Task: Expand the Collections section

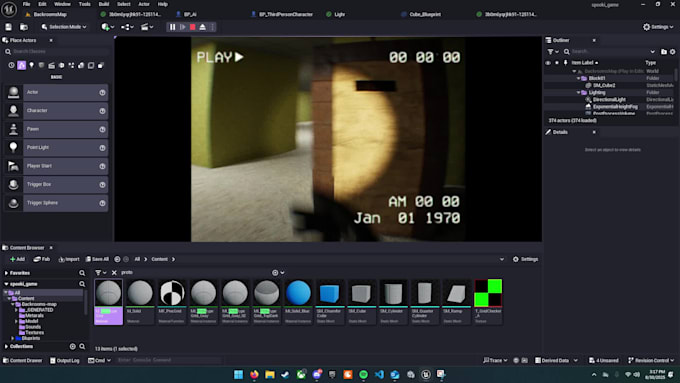Action: point(6,347)
